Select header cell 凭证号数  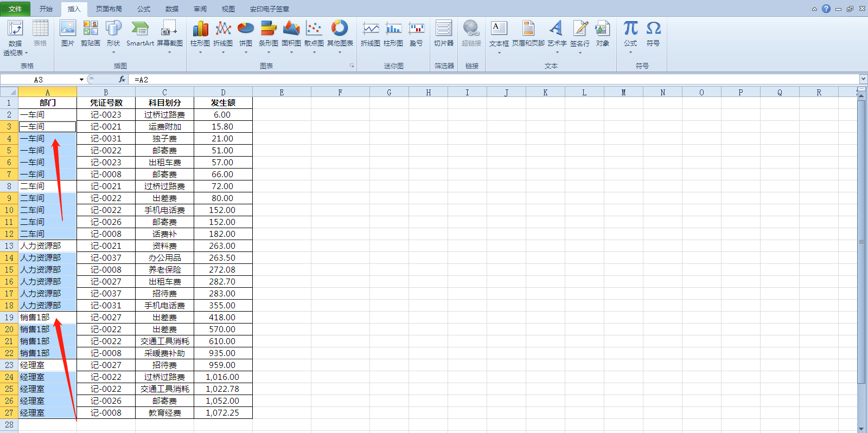[x=106, y=103]
